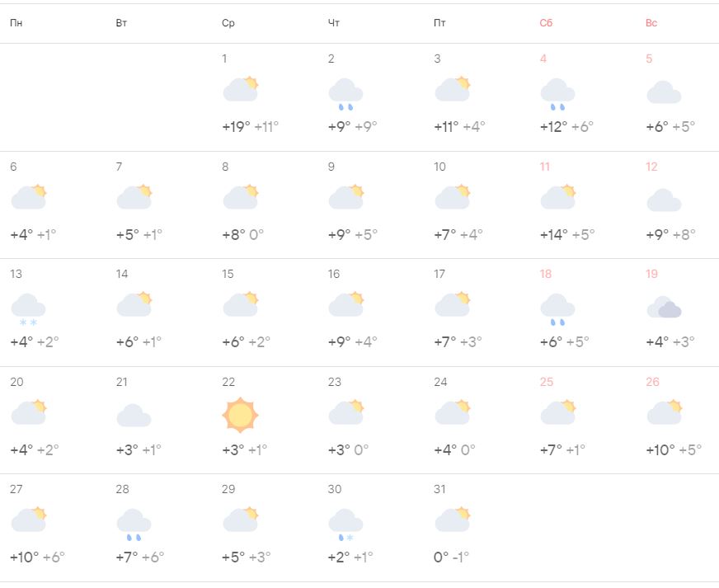Click the rain icon on Saturday 18
The height and width of the screenshot is (588, 719).
(557, 308)
